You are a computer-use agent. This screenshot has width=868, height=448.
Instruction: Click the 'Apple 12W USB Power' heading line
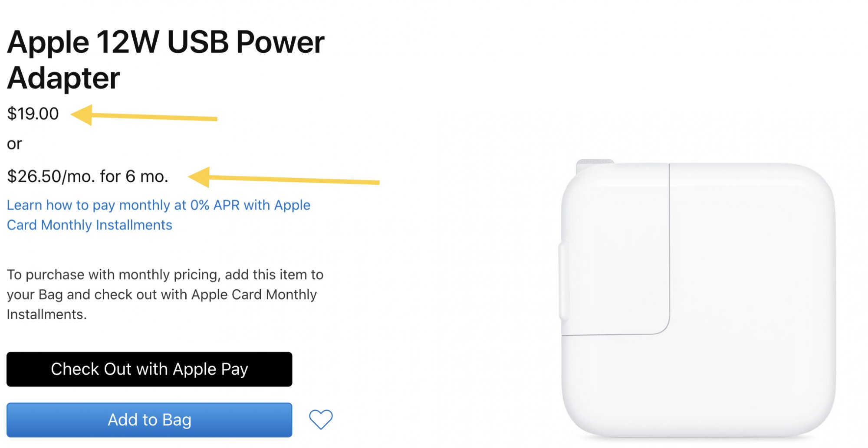(166, 43)
